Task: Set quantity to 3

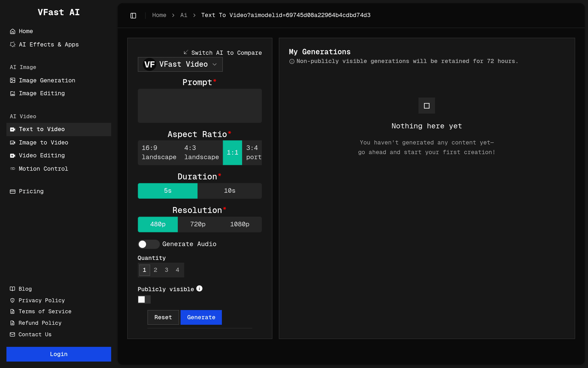Action: (x=167, y=270)
